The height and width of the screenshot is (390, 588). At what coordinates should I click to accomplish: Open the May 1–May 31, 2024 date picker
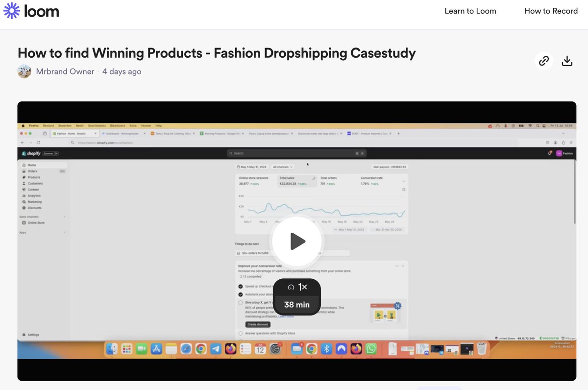pyautogui.click(x=252, y=167)
